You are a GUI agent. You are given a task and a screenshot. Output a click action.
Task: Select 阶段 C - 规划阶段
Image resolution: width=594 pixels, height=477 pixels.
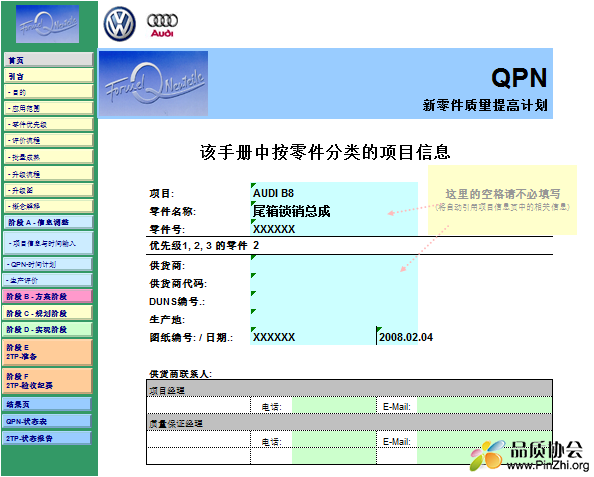click(x=47, y=313)
